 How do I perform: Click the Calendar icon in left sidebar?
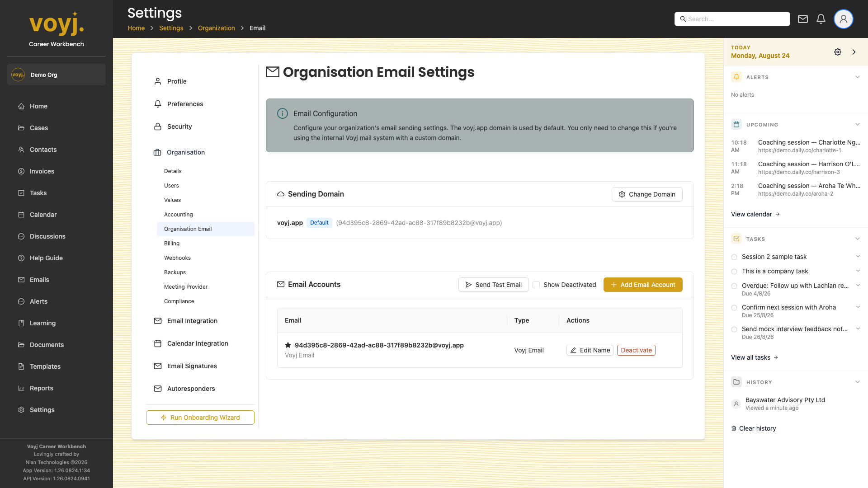coord(21,215)
